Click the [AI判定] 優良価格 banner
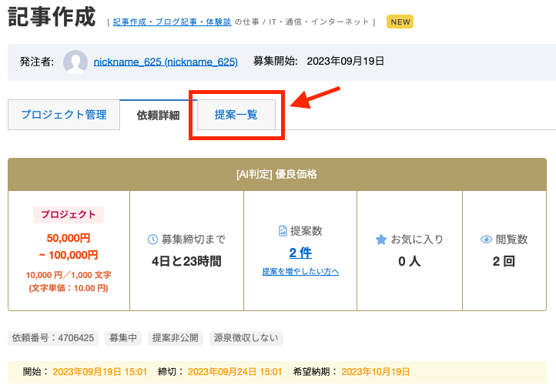Image resolution: width=556 pixels, height=392 pixels. pos(277,174)
